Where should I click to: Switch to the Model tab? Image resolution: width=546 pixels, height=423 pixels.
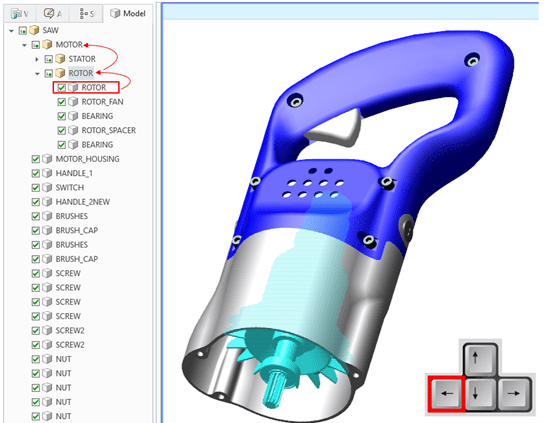128,13
